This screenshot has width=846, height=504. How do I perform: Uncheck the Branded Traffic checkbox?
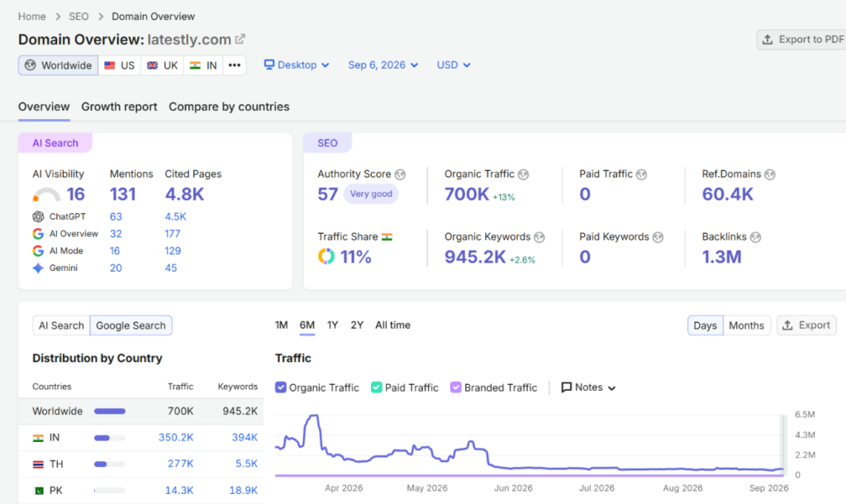(456, 388)
